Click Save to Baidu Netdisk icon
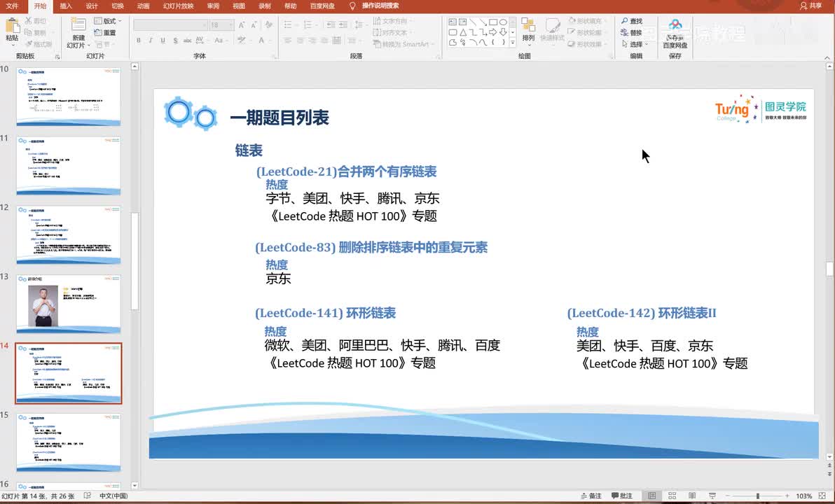Image resolution: width=835 pixels, height=504 pixels. pyautogui.click(x=675, y=25)
